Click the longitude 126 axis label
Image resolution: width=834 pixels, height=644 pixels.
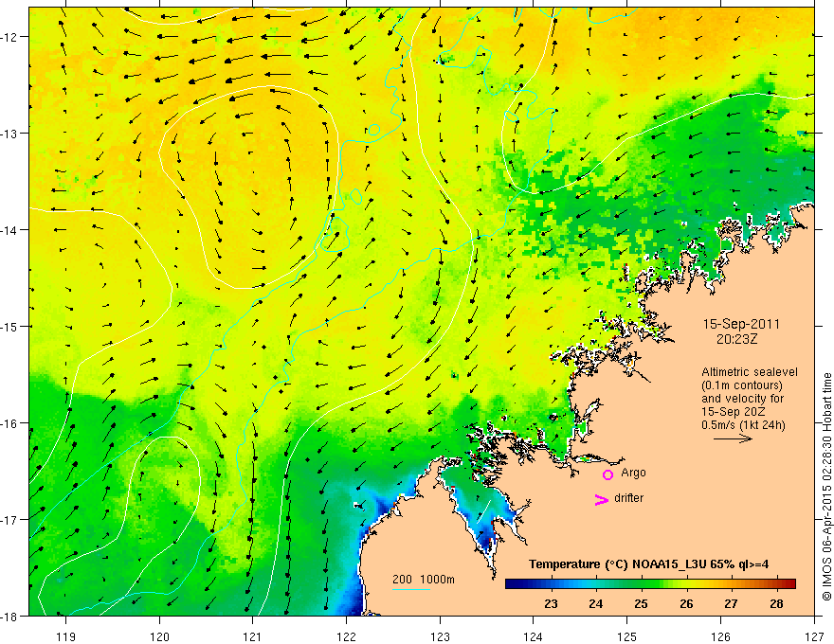click(x=720, y=636)
